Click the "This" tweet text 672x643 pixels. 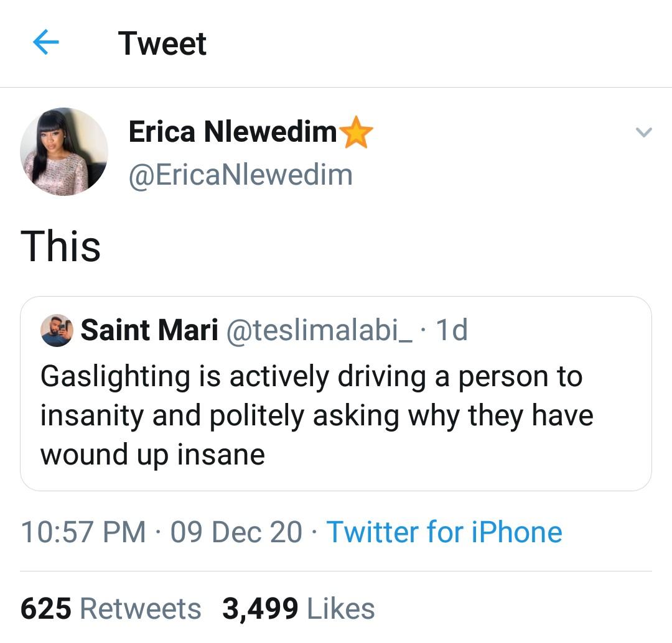(60, 245)
